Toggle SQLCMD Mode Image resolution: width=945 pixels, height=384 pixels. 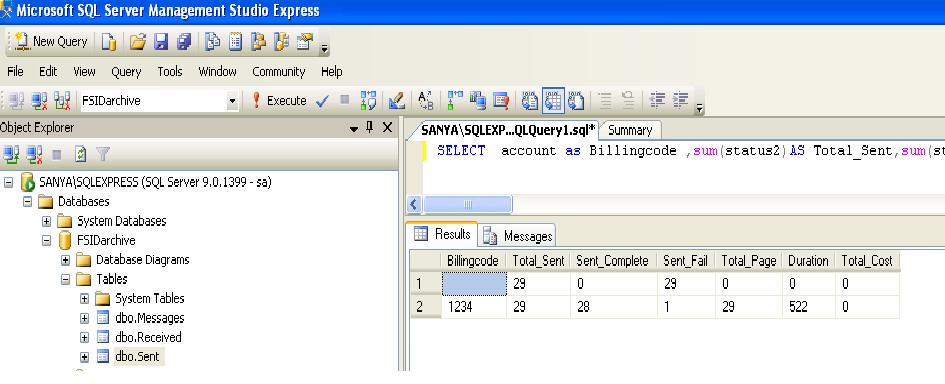coord(501,101)
